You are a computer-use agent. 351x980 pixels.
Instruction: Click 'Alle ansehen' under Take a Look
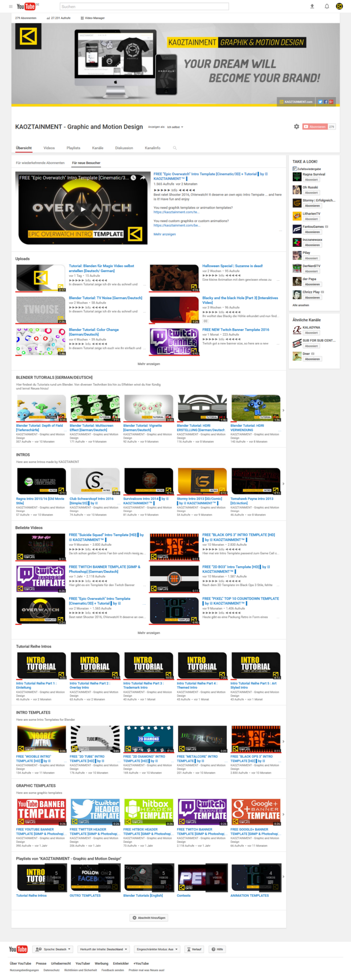pyautogui.click(x=301, y=305)
